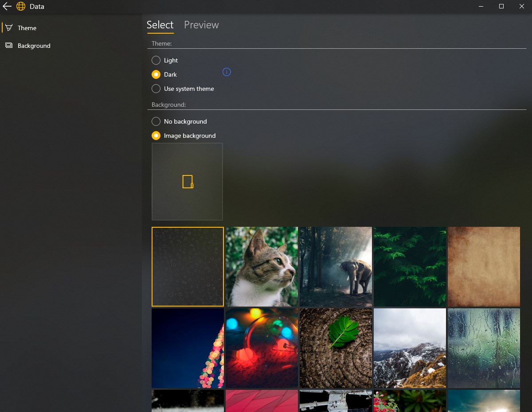Open the blue info icon near Dark
This screenshot has height=412, width=532.
(227, 72)
